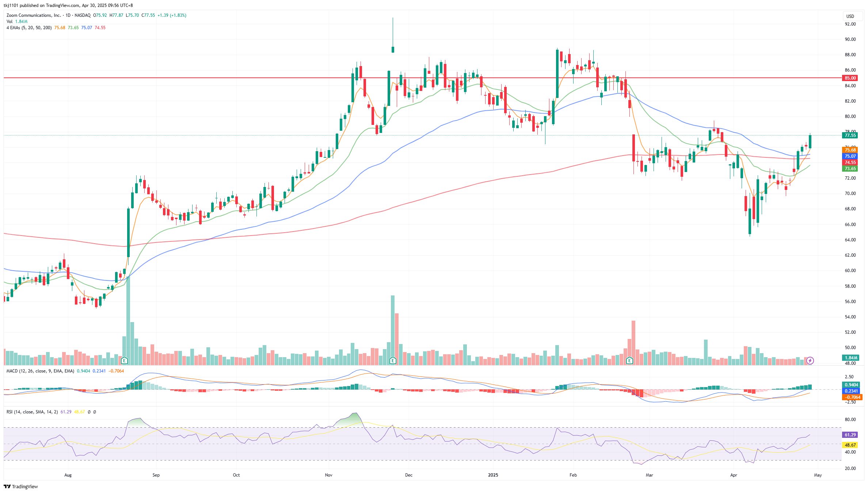
Task: Click the TradingView logo at the bottom
Action: [x=21, y=486]
